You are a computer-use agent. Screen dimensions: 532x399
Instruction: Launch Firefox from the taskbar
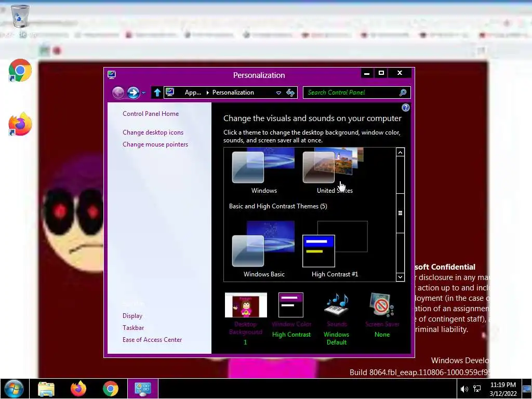pos(78,389)
